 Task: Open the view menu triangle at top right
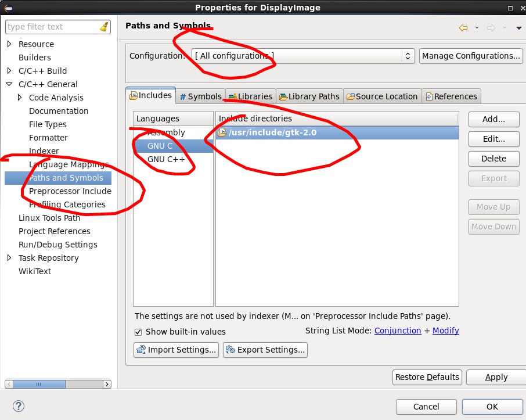click(519, 27)
